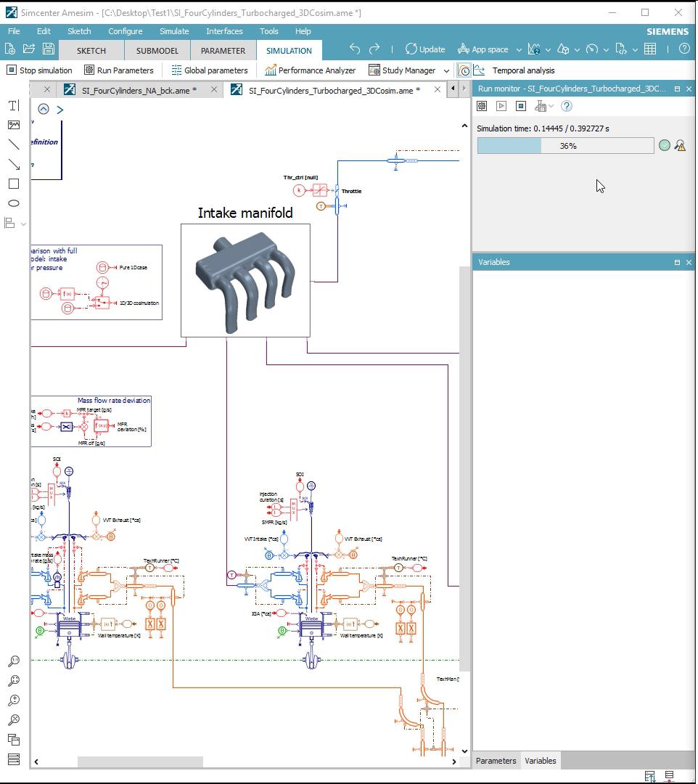Image resolution: width=698 pixels, height=784 pixels.
Task: Open the Parameters bottom panel tab
Action: point(496,761)
